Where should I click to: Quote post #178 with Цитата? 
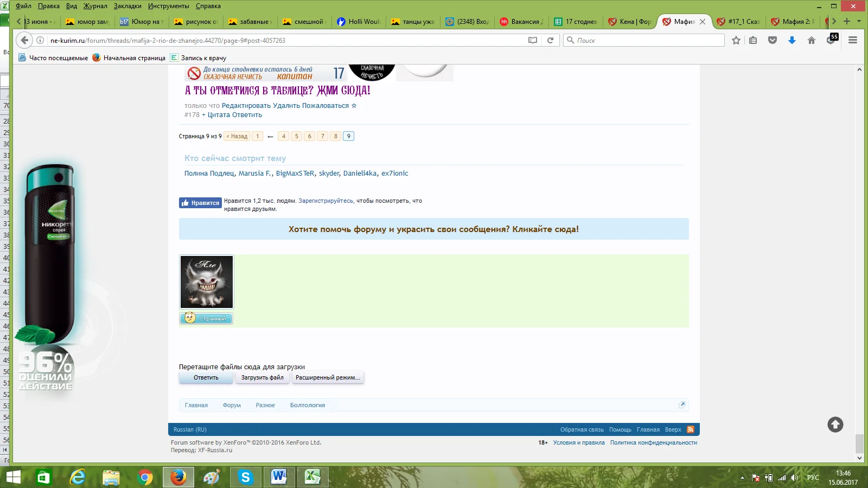[219, 115]
